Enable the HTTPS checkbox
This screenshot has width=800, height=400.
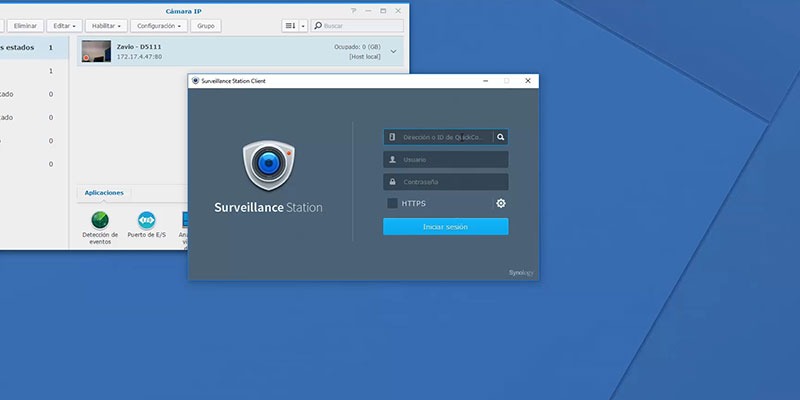[x=392, y=204]
